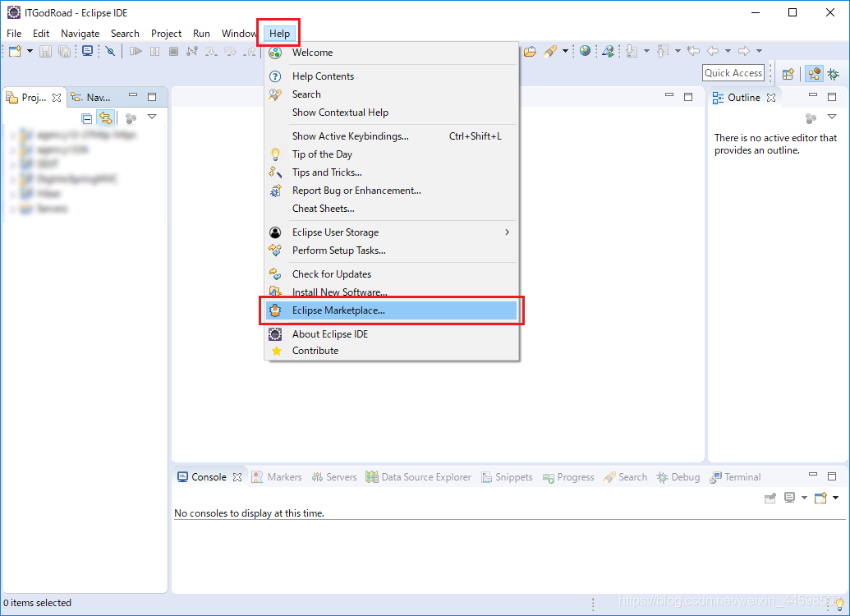Select Perform Setup Tasks...
This screenshot has width=850, height=616.
pos(392,250)
